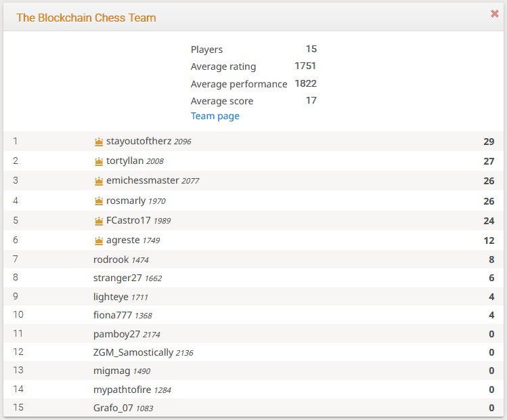The image size is (507, 420).
Task: Click the crown icon beside agreste
Action: 99,240
